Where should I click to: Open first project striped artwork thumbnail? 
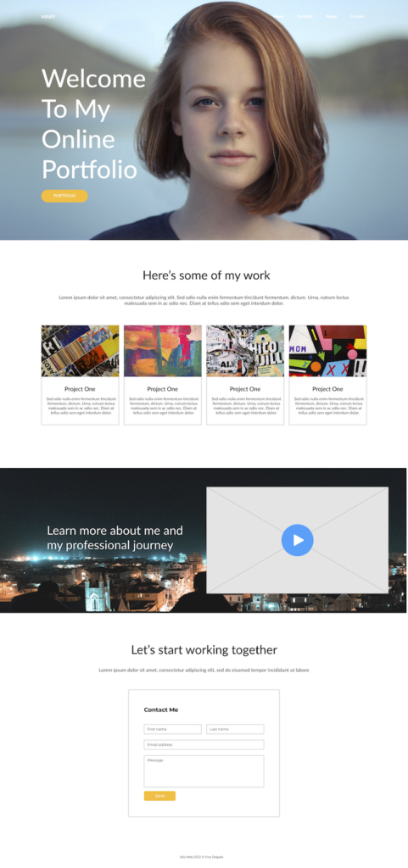(81, 351)
